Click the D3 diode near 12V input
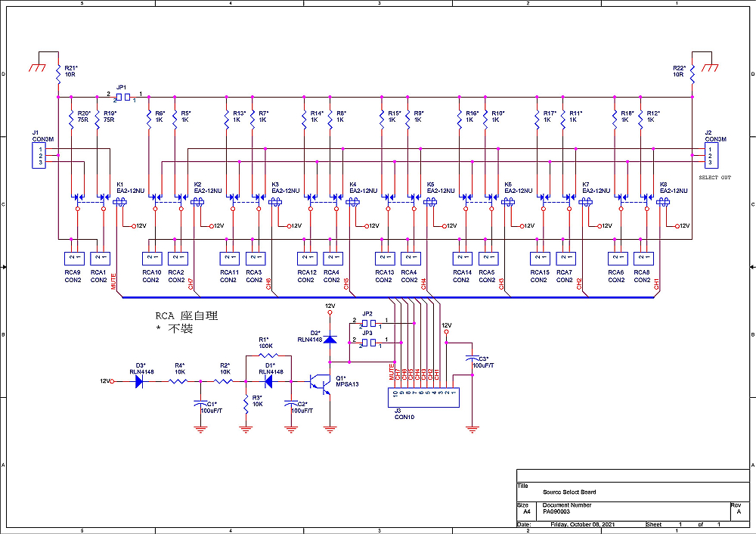Image resolution: width=756 pixels, height=534 pixels. click(140, 382)
